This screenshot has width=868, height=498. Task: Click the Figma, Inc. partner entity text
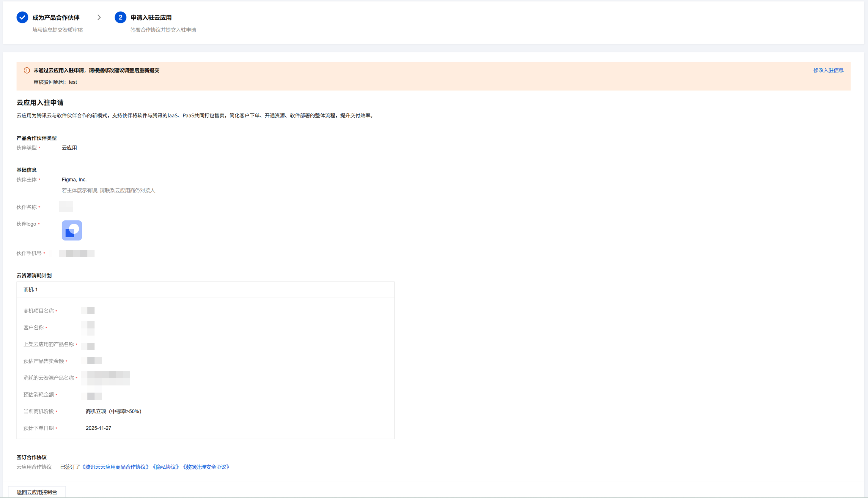coord(74,180)
